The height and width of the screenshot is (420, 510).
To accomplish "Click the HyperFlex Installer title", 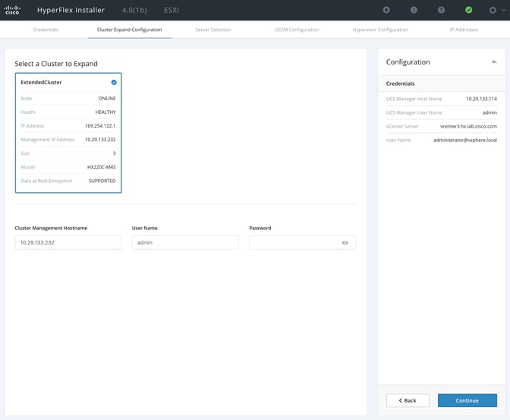I will (71, 10).
